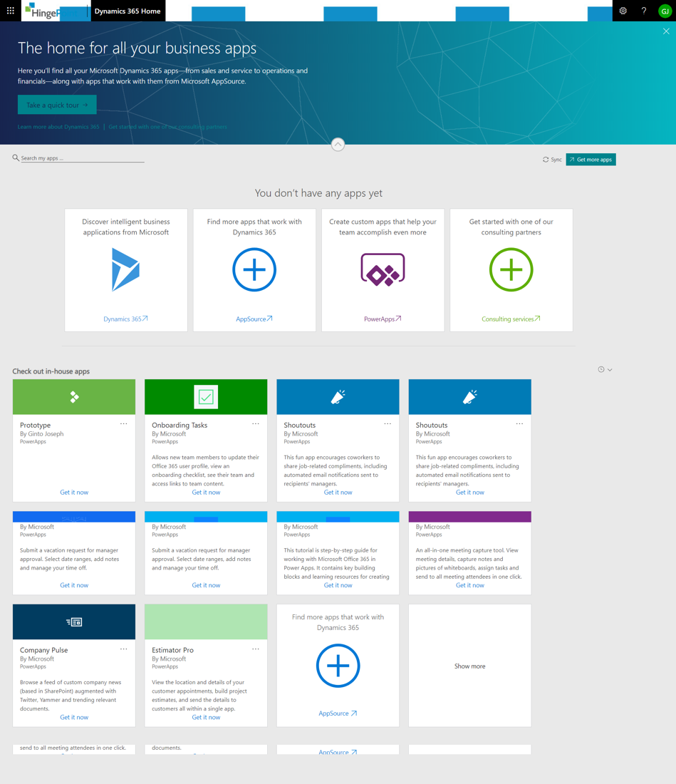Follow the Dynamics 365 link
Image resolution: width=676 pixels, height=784 pixels.
pos(125,319)
